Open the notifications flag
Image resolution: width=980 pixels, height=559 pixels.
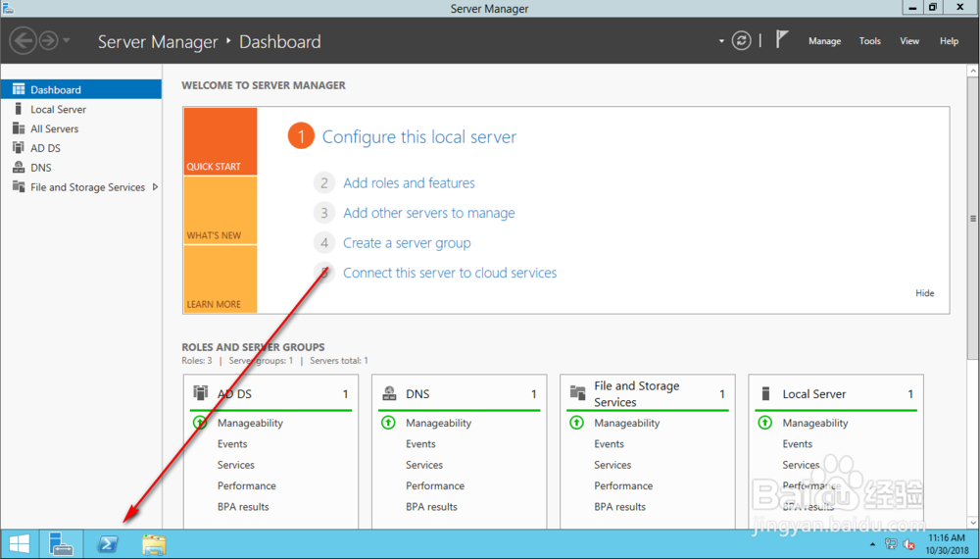pos(781,39)
